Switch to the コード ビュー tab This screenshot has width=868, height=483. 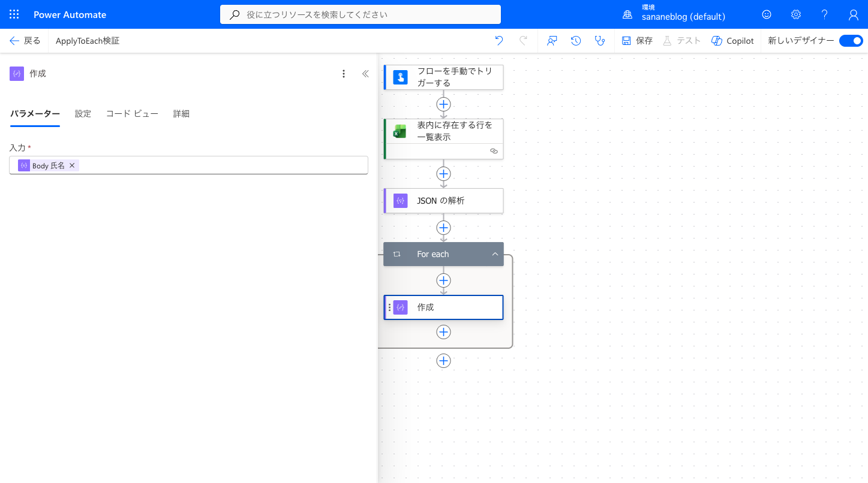tap(132, 114)
